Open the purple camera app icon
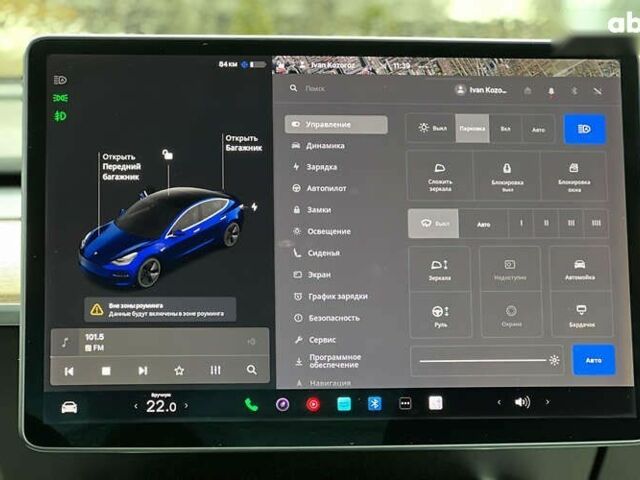This screenshot has height=480, width=640. (282, 404)
